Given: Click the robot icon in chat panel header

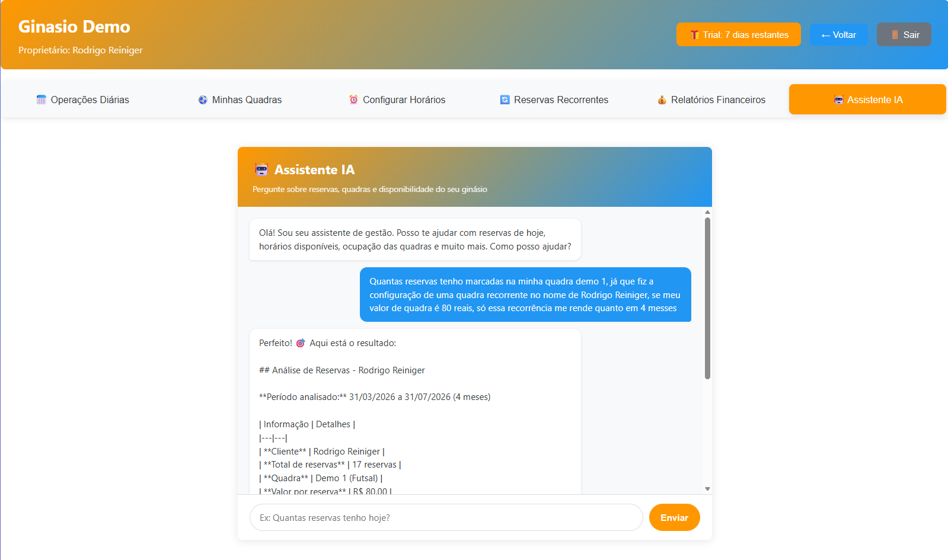Looking at the screenshot, I should click(261, 170).
